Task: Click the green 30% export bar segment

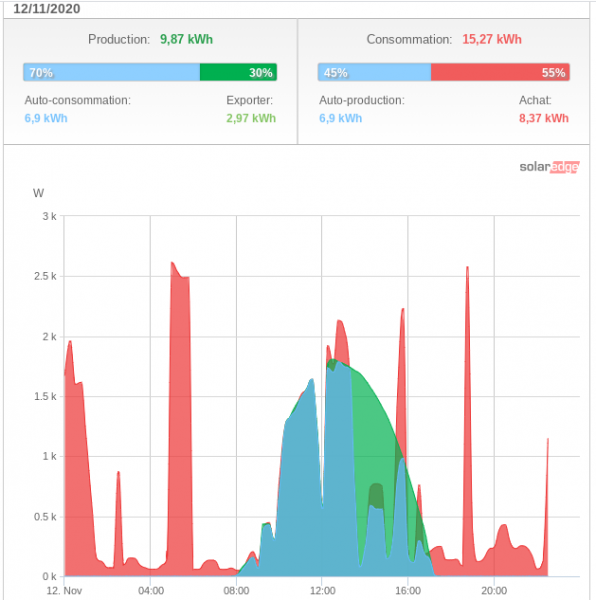Action: pos(238,72)
